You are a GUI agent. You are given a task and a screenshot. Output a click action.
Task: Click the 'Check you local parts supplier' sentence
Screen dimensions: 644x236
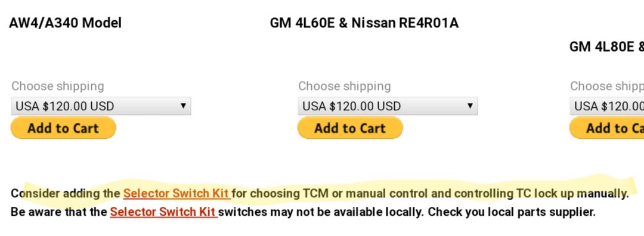(512, 212)
